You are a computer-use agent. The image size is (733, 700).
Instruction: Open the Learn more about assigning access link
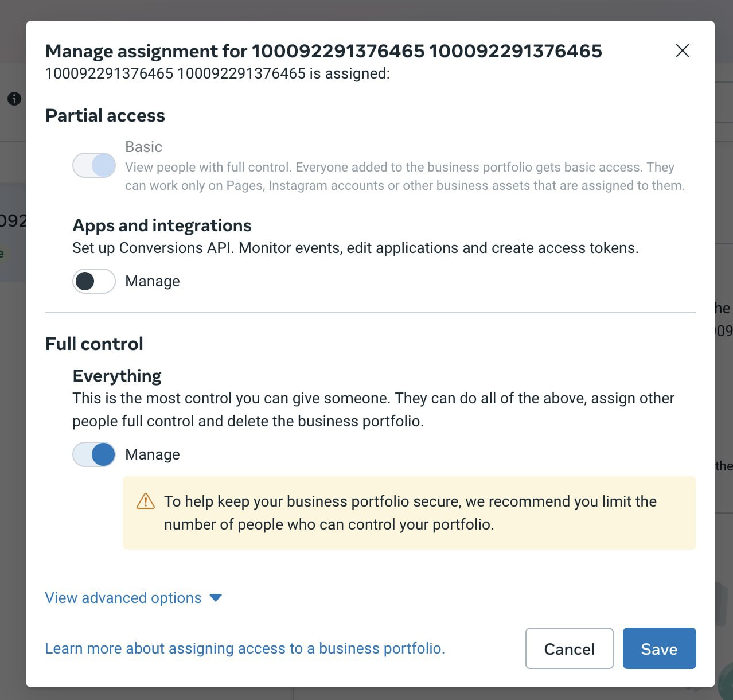click(245, 648)
